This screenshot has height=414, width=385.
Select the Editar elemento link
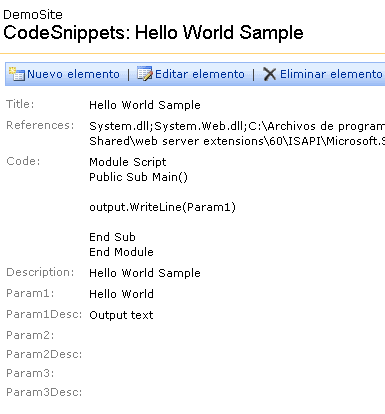click(x=200, y=74)
